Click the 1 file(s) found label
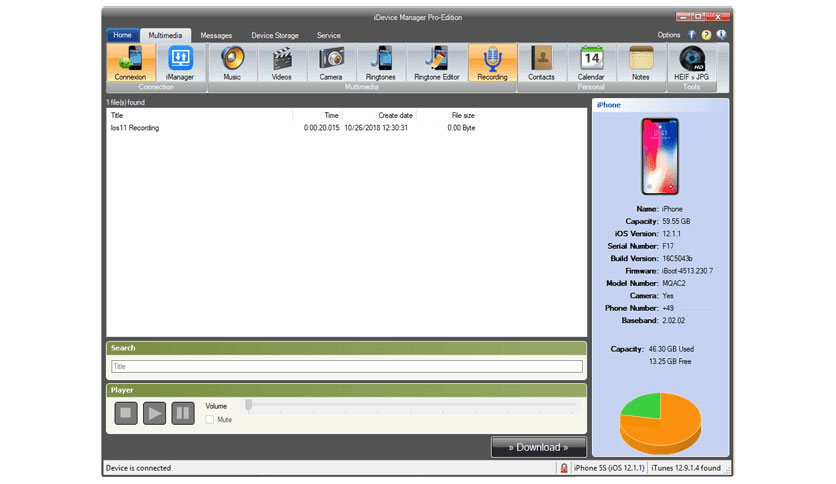The width and height of the screenshot is (836, 484). [126, 102]
